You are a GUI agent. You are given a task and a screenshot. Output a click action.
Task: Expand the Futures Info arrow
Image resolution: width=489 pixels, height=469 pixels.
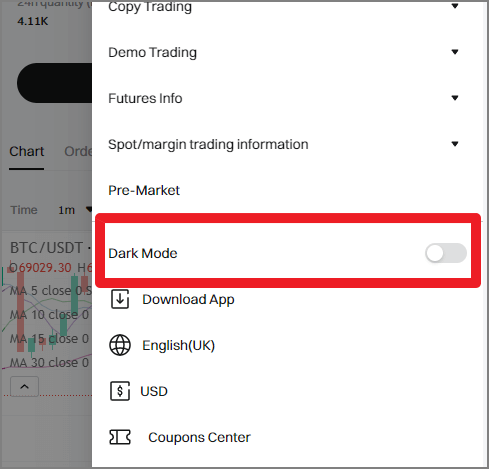[x=455, y=98]
